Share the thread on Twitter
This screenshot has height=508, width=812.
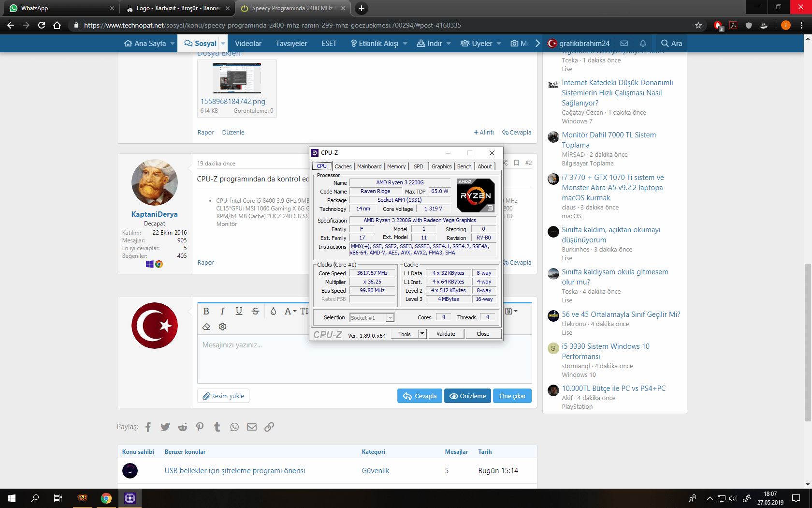click(165, 427)
